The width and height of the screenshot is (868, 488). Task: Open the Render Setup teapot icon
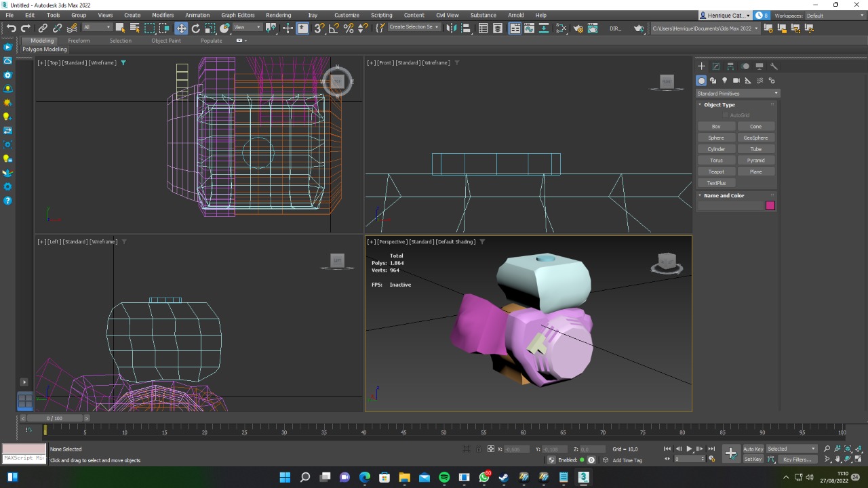tap(578, 28)
